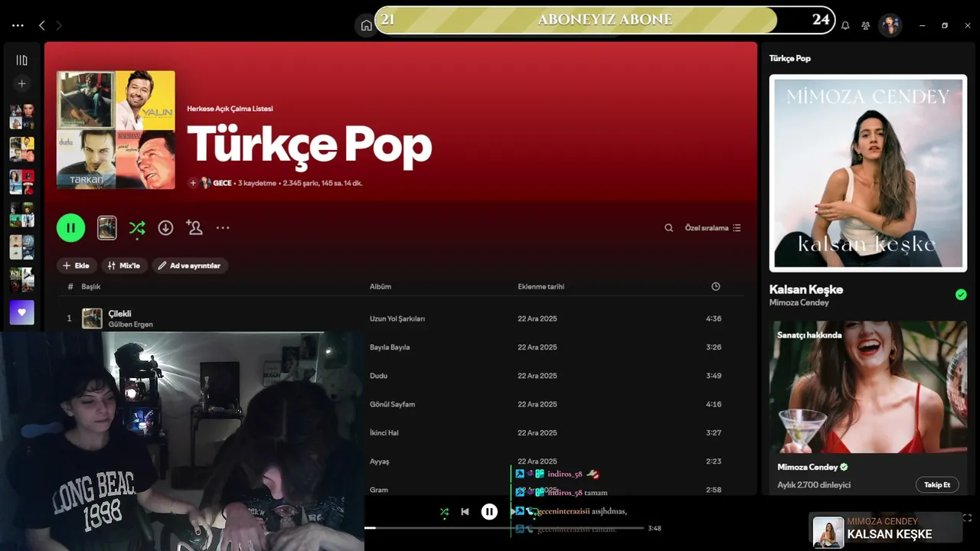Open the Home screen icon

tap(366, 25)
